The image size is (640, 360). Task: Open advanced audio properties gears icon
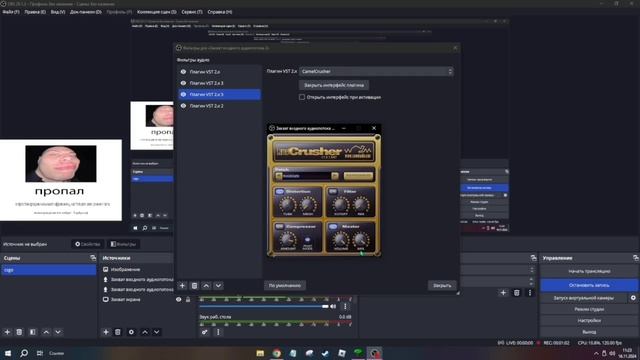pos(204,332)
